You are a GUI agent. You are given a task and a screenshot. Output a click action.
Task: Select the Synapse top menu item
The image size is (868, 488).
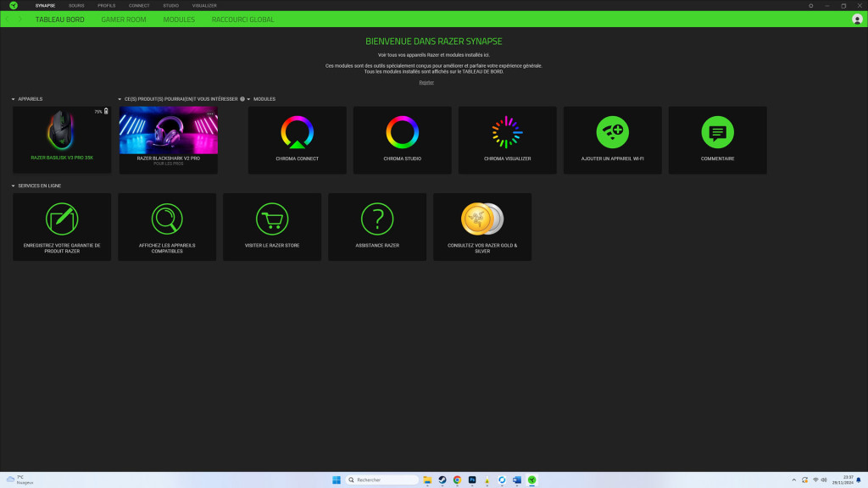pos(46,6)
